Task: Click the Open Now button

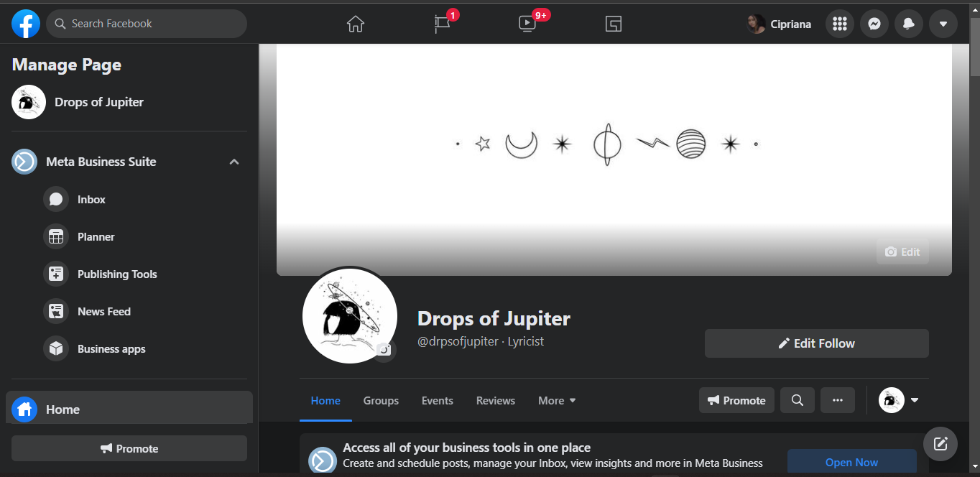Action: point(852,462)
